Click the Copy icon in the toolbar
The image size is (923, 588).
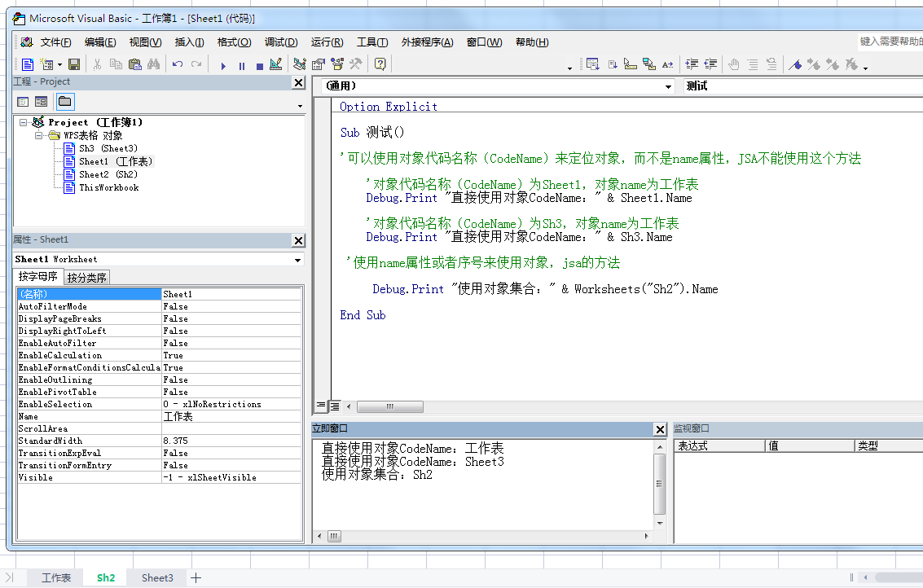[x=116, y=64]
